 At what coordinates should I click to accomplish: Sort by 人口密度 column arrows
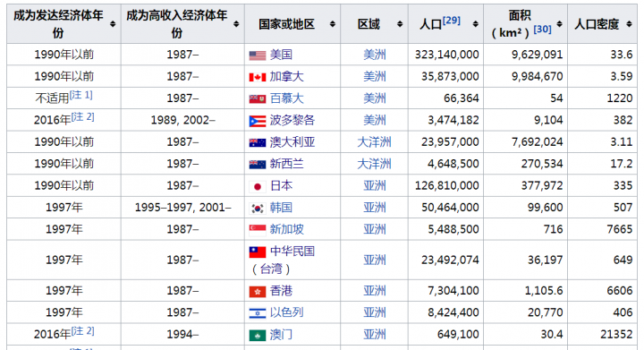click(629, 24)
